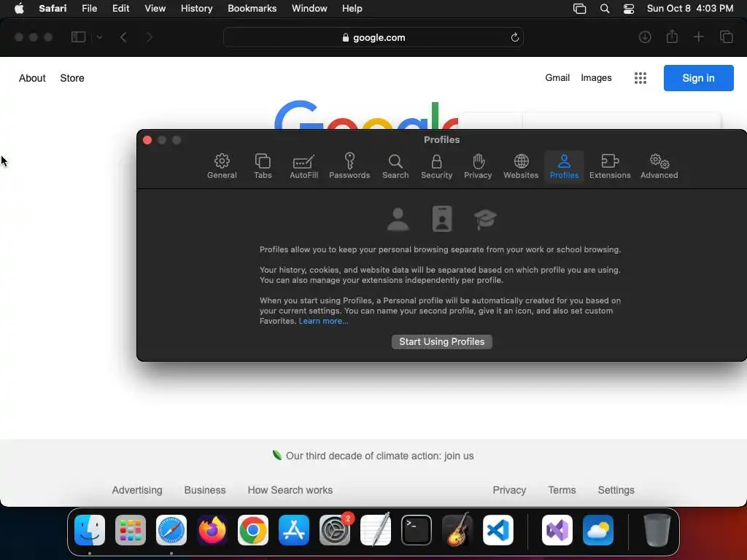Open Terminal from the Dock
Viewport: 747px width, 560px height.
tap(417, 530)
